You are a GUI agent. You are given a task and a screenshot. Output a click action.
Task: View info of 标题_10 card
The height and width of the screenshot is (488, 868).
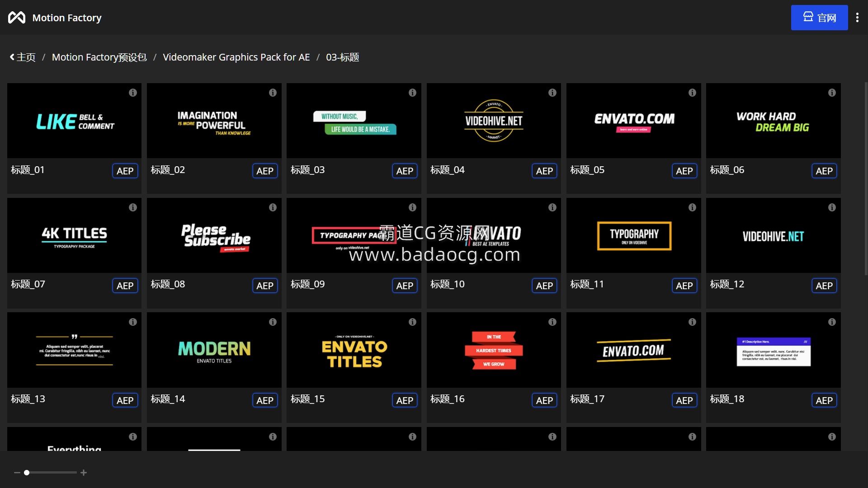[552, 207]
